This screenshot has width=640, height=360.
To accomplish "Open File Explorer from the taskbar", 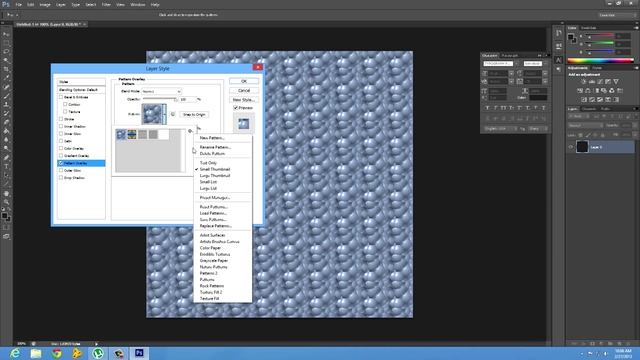I will point(36,353).
